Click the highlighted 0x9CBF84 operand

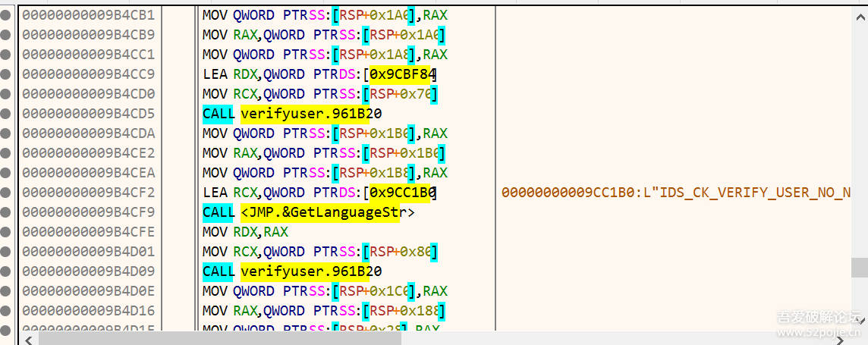tap(402, 74)
